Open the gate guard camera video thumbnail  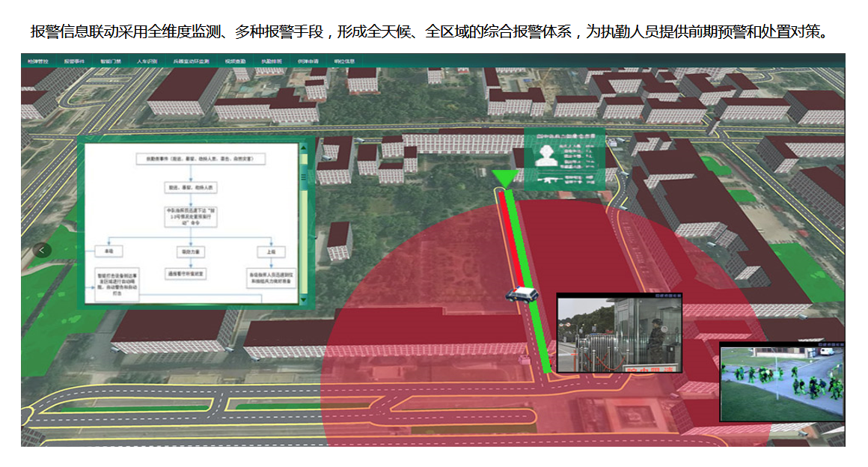coord(619,334)
